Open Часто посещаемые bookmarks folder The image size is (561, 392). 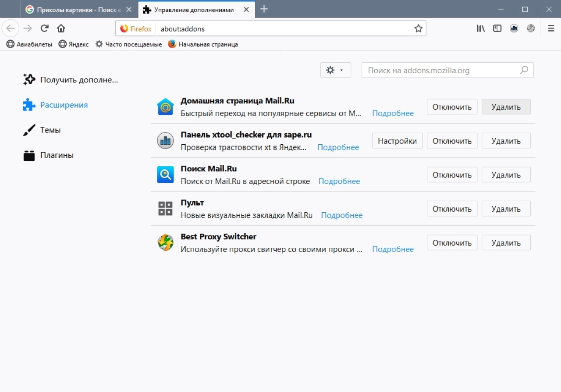click(x=128, y=44)
